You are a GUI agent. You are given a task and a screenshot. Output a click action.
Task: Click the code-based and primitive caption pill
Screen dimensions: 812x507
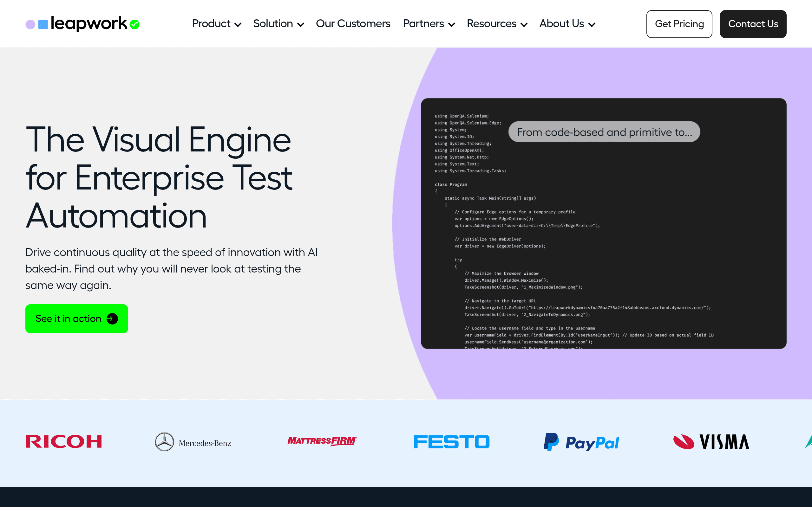pos(604,132)
